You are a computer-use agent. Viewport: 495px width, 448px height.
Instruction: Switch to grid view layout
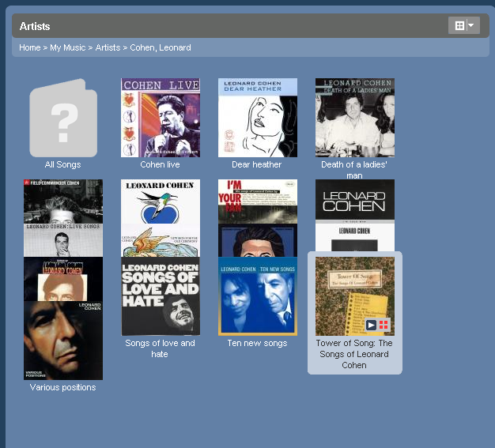[458, 26]
